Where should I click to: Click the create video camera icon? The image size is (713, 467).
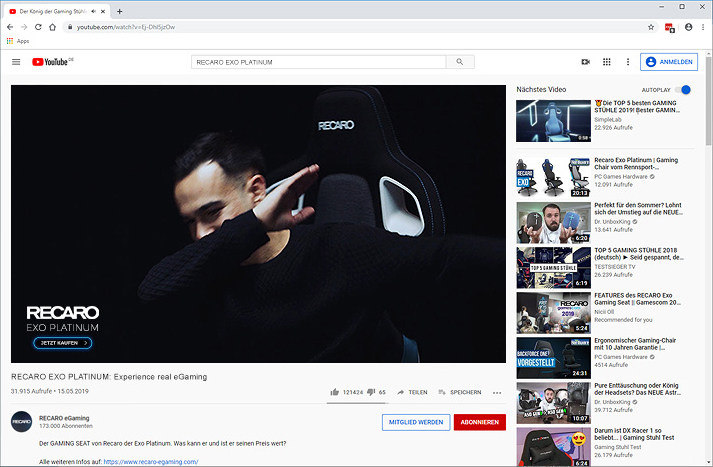tap(585, 62)
